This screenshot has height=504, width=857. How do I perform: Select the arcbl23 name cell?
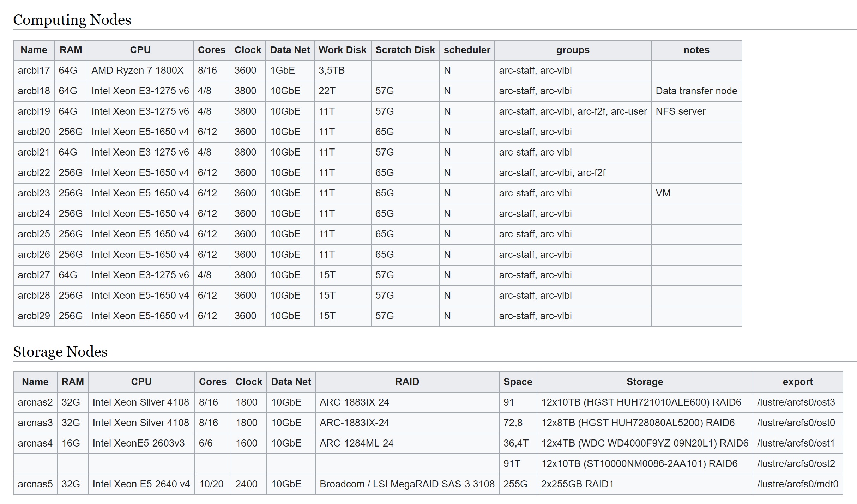[34, 193]
